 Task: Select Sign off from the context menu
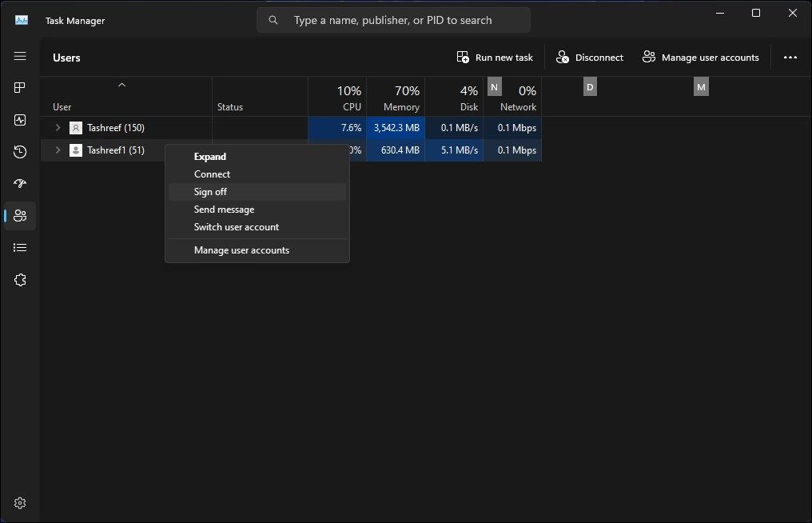coord(210,191)
